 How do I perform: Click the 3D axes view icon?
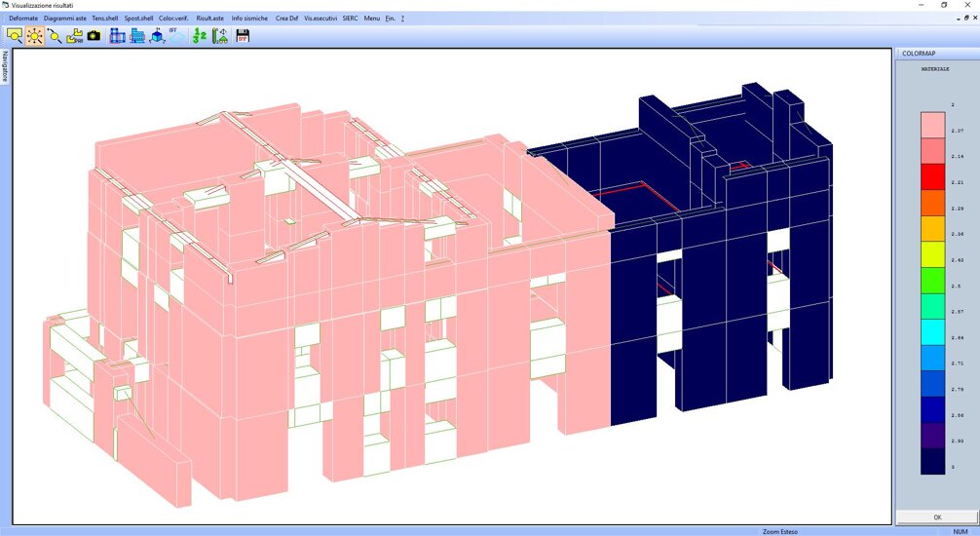[157, 36]
